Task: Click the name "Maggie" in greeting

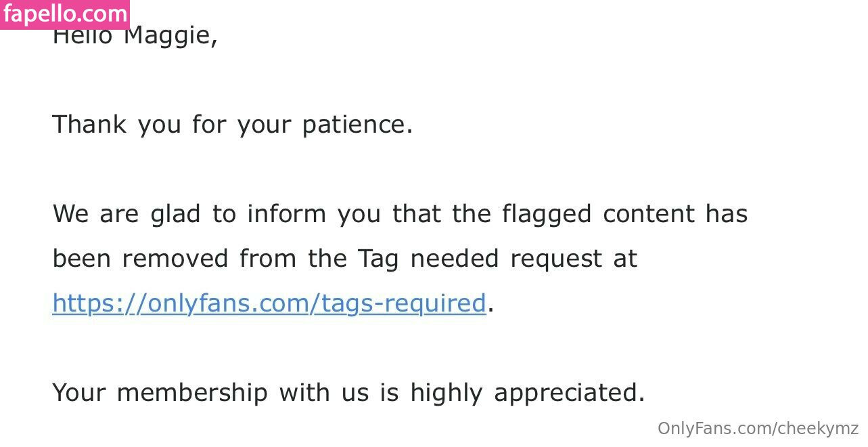Action: [x=170, y=37]
